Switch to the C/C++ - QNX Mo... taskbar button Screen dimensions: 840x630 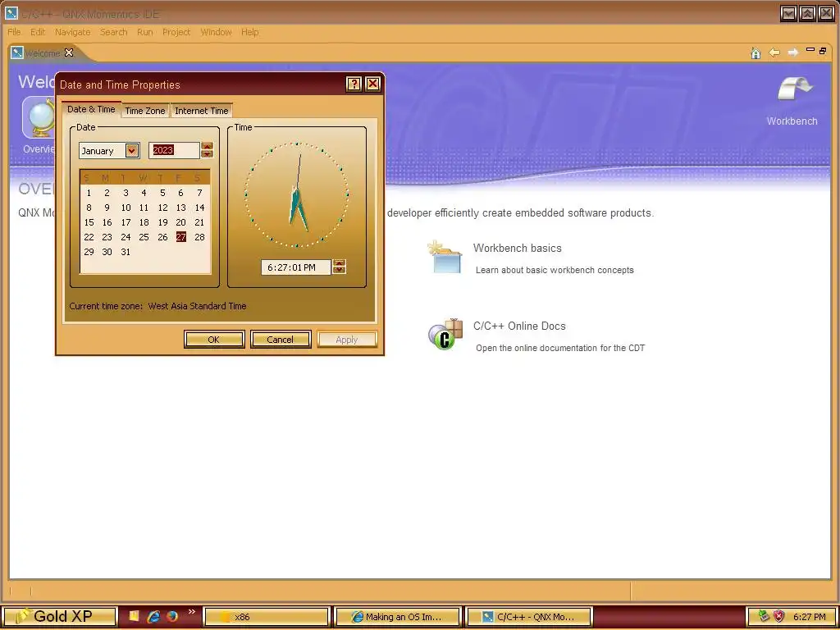[528, 617]
